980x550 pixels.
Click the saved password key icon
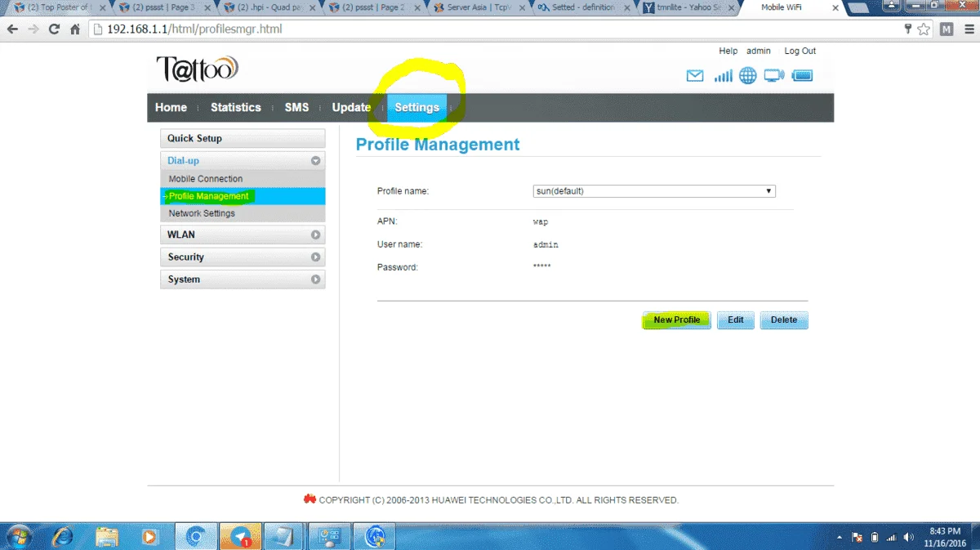click(x=908, y=29)
